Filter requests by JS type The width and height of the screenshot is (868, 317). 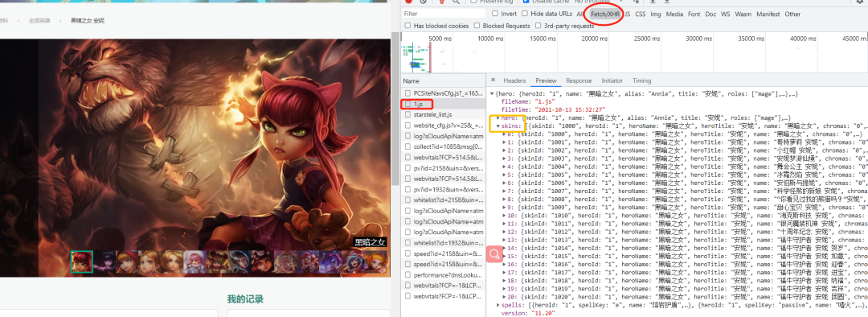[628, 14]
